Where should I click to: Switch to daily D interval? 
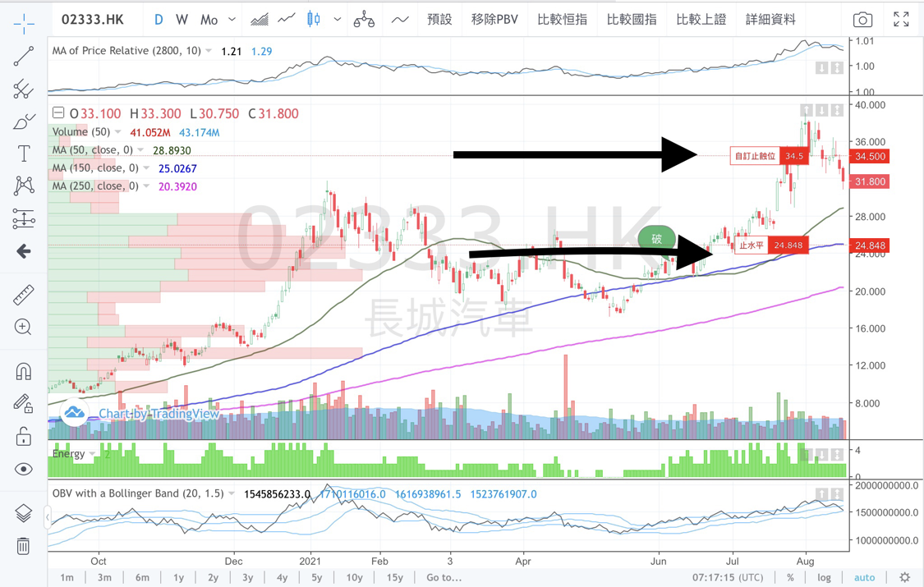(159, 20)
